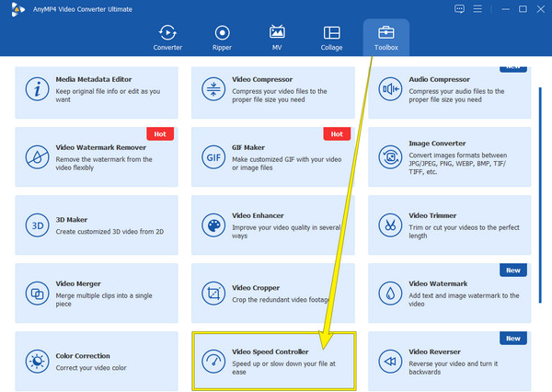Screen dimensions: 552x392
Task: Click 'Merge multiple clips into a single' text
Action: pos(104,295)
